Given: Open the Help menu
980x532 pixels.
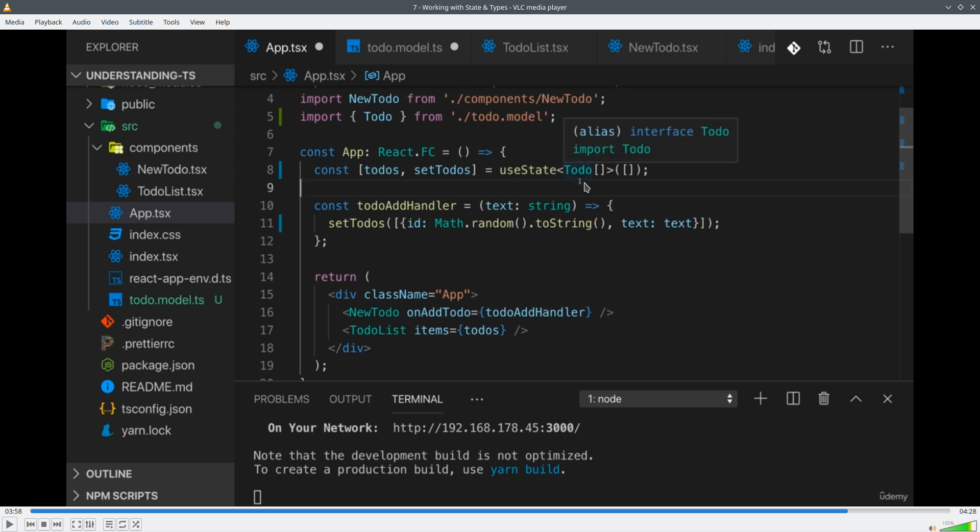Looking at the screenshot, I should point(223,22).
